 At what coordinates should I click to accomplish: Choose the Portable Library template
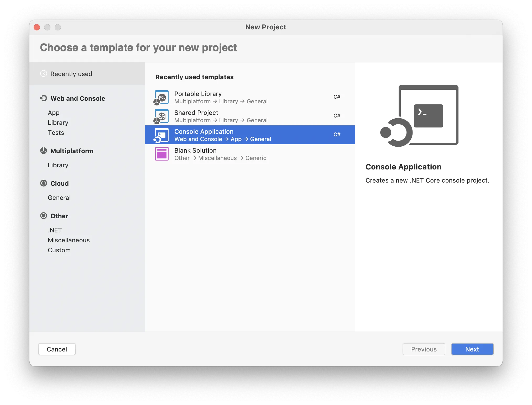coord(250,97)
